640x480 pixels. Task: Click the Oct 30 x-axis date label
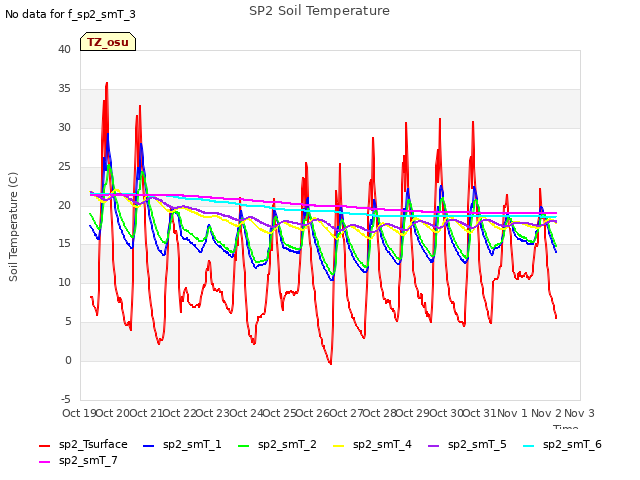[x=446, y=413]
